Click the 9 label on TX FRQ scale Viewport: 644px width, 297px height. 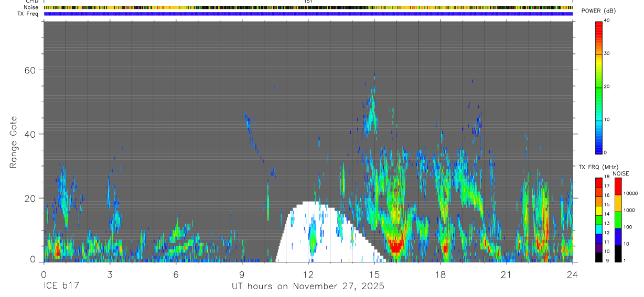607,261
